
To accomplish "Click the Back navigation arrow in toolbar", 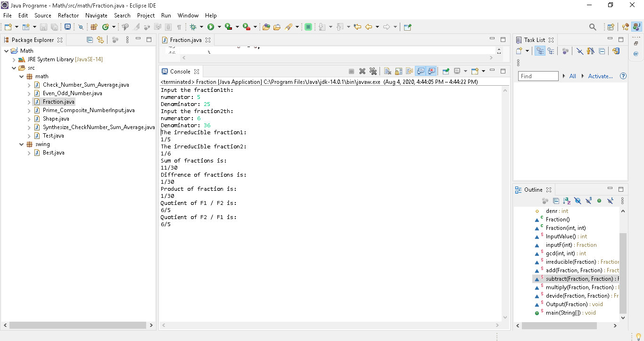I will pyautogui.click(x=369, y=27).
